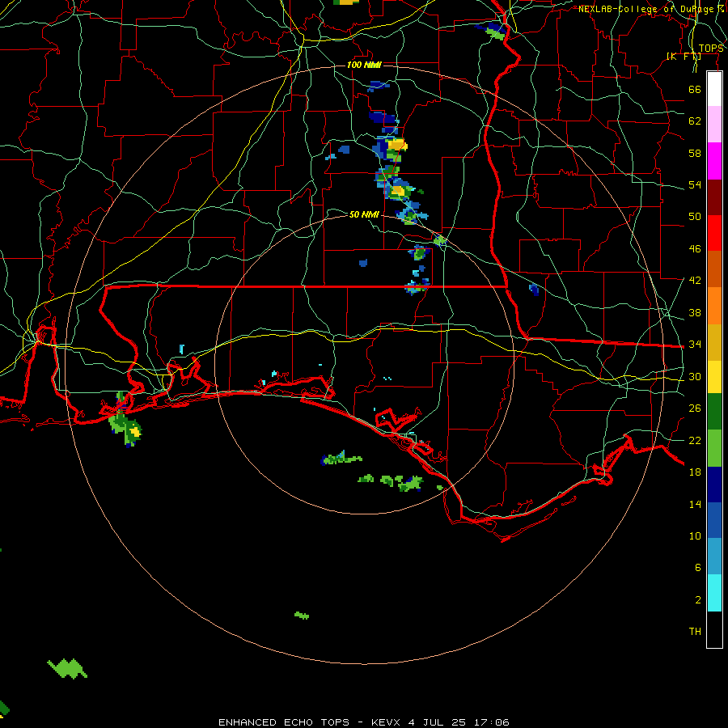Pick the dark red (maroon) legend swatch

click(714, 197)
